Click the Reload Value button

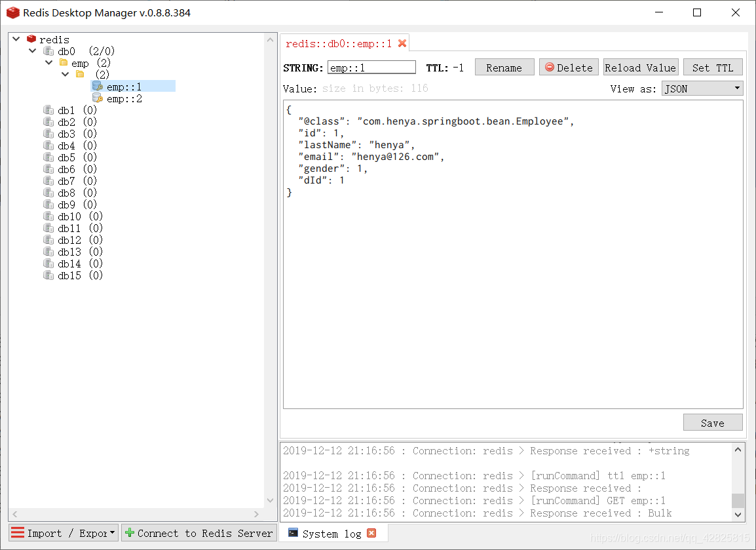640,68
